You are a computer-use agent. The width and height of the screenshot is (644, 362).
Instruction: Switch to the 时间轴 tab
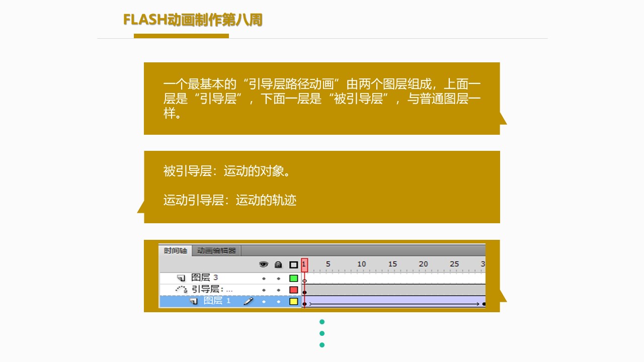click(175, 250)
